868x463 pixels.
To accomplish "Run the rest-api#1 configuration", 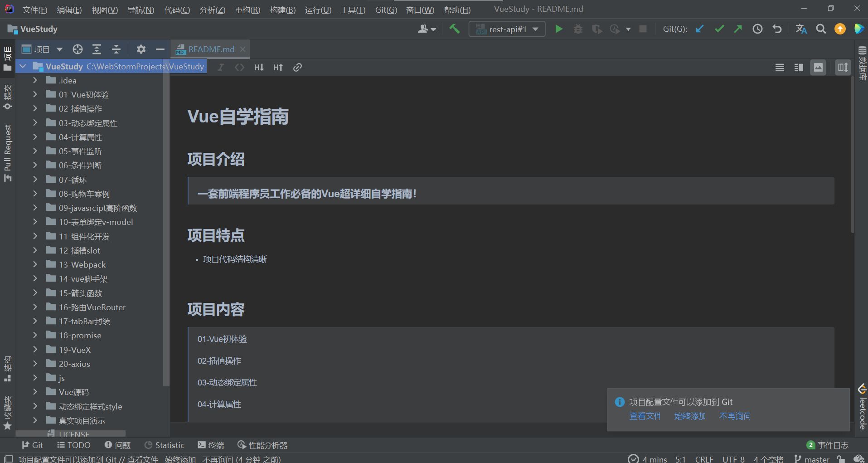I will [559, 29].
